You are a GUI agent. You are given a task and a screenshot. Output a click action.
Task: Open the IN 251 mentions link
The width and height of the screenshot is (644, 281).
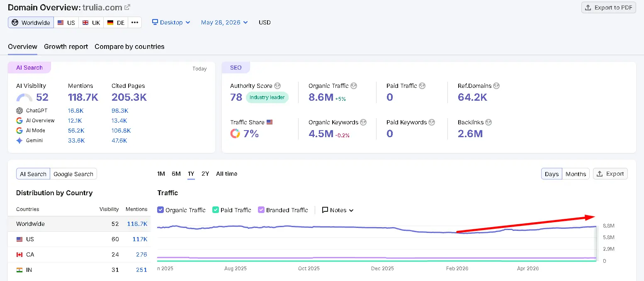141,270
